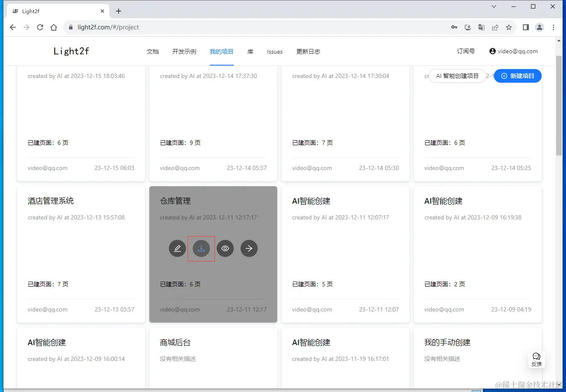Click the "已建页面: 2 页" page count
The width and height of the screenshot is (566, 392).
coord(445,284)
